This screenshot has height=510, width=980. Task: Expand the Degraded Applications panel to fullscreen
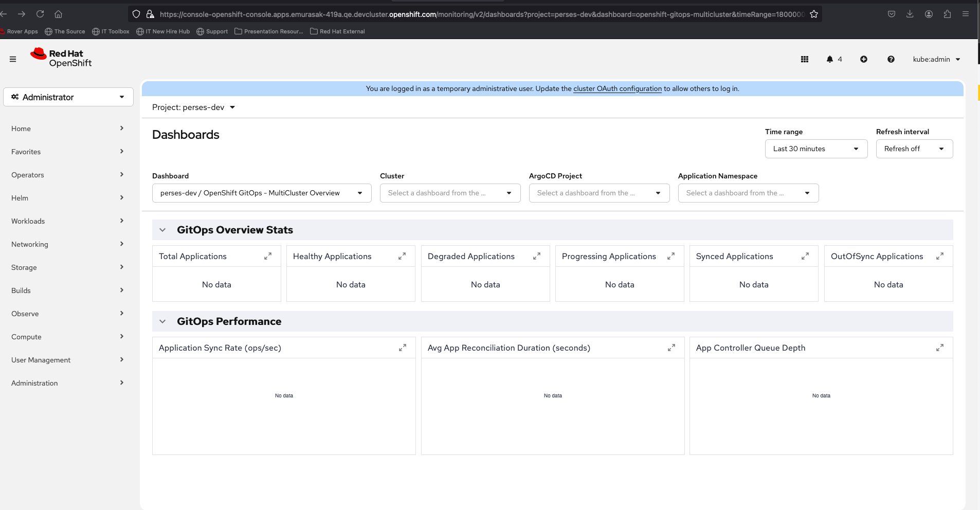pyautogui.click(x=537, y=256)
